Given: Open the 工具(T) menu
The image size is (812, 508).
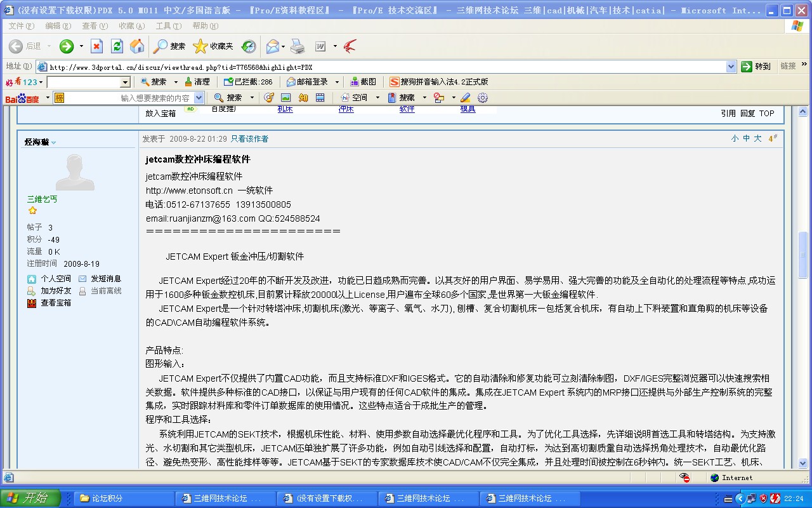Looking at the screenshot, I should point(168,26).
